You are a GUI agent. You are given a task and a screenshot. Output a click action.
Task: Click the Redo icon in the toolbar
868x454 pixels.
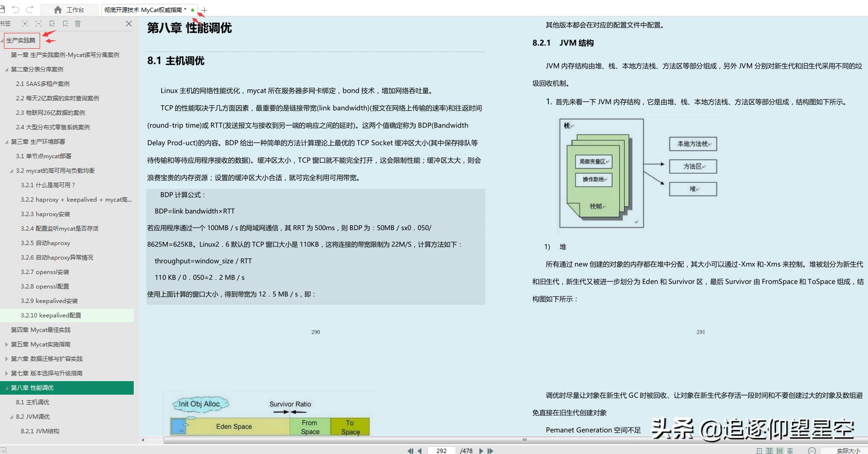click(29, 9)
